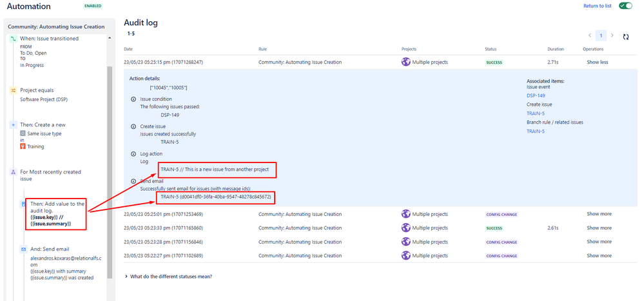Open the When: Issue transitioned component

[x=49, y=39]
